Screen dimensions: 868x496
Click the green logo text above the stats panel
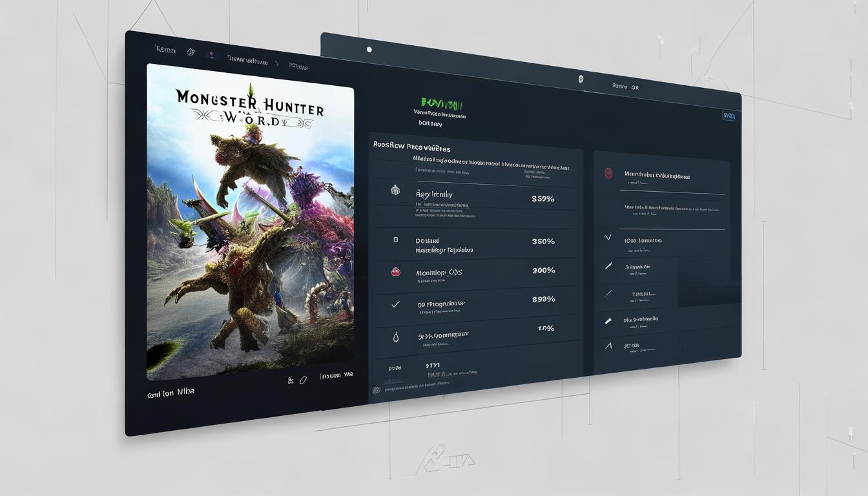coord(442,103)
